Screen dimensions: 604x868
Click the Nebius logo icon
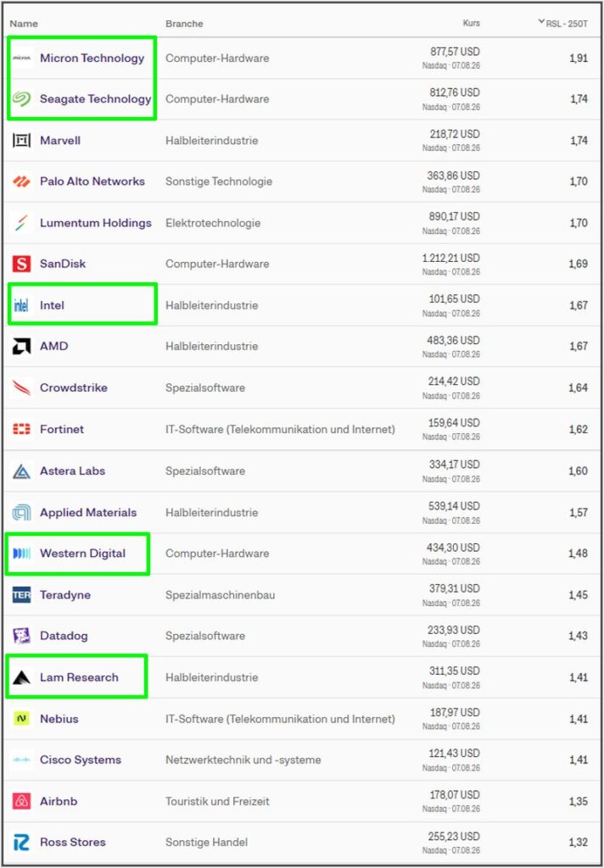pyautogui.click(x=21, y=719)
